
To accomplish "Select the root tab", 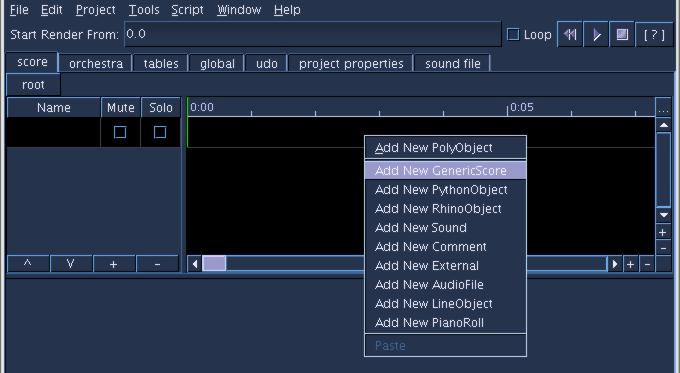I will click(33, 85).
